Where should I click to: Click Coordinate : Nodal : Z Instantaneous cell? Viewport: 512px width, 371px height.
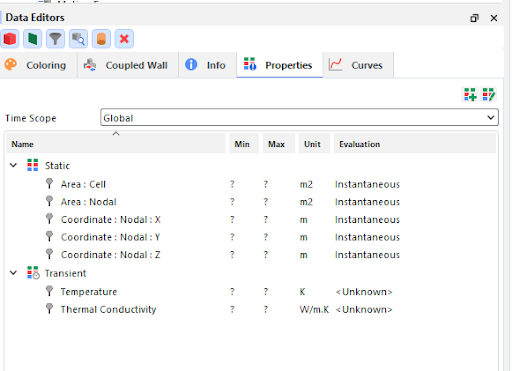(x=367, y=255)
